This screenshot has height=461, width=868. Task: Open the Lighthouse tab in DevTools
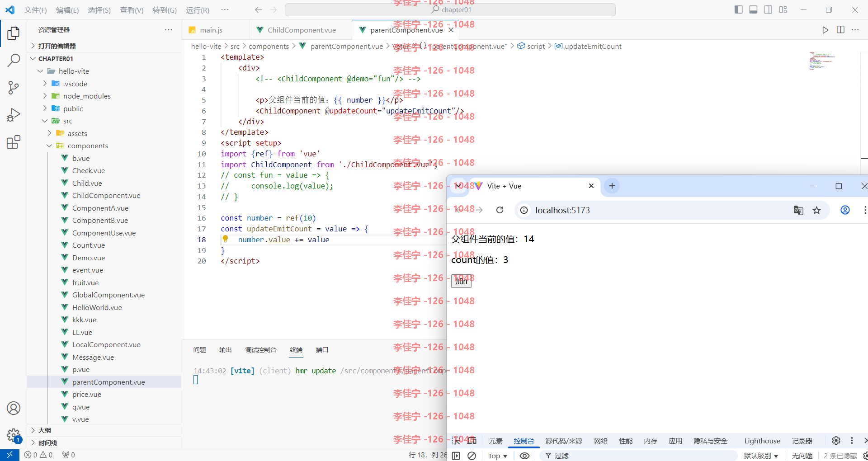click(762, 441)
